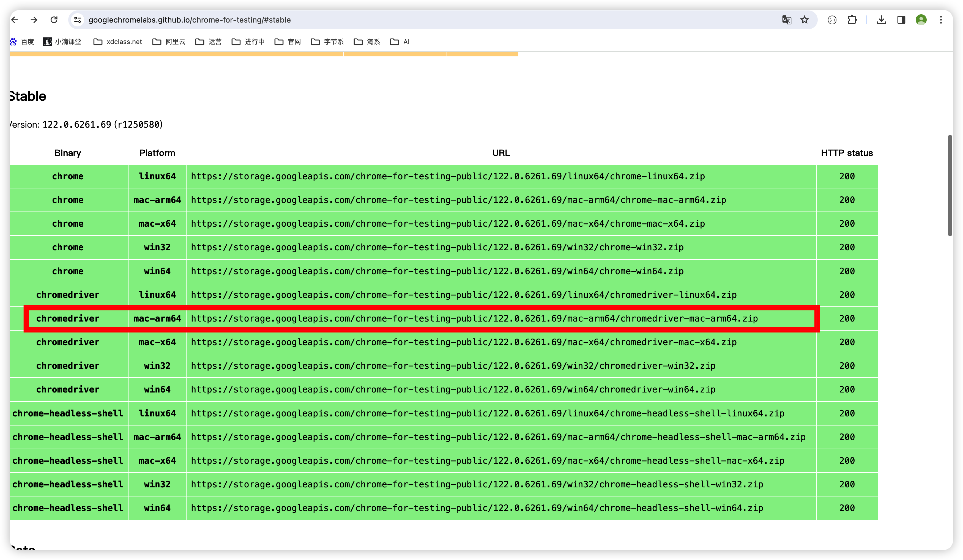Open the 阿里云 bookmark folder

[169, 42]
